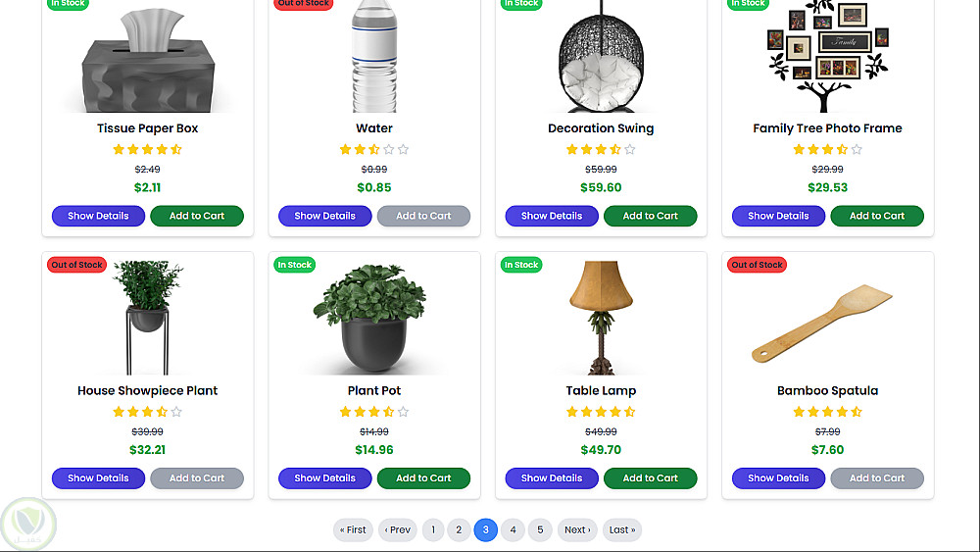This screenshot has height=552, width=980.
Task: Show Details for House Showpiece Plant
Action: tap(98, 478)
